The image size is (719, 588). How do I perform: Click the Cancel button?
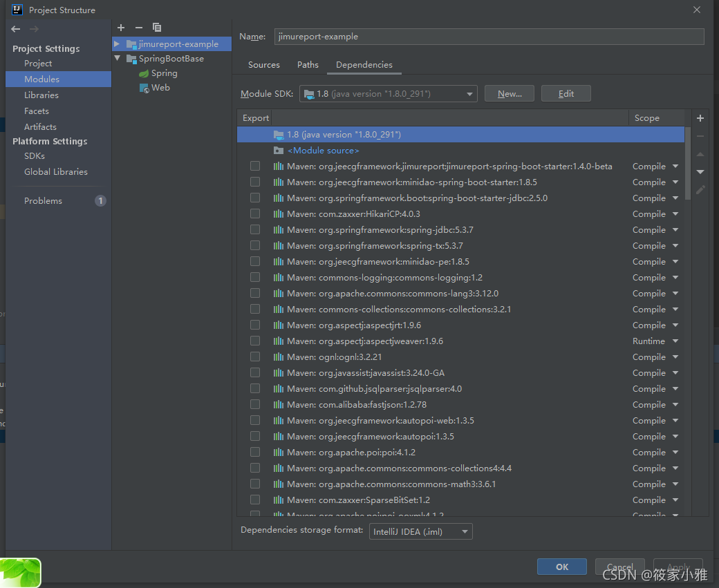click(x=620, y=567)
